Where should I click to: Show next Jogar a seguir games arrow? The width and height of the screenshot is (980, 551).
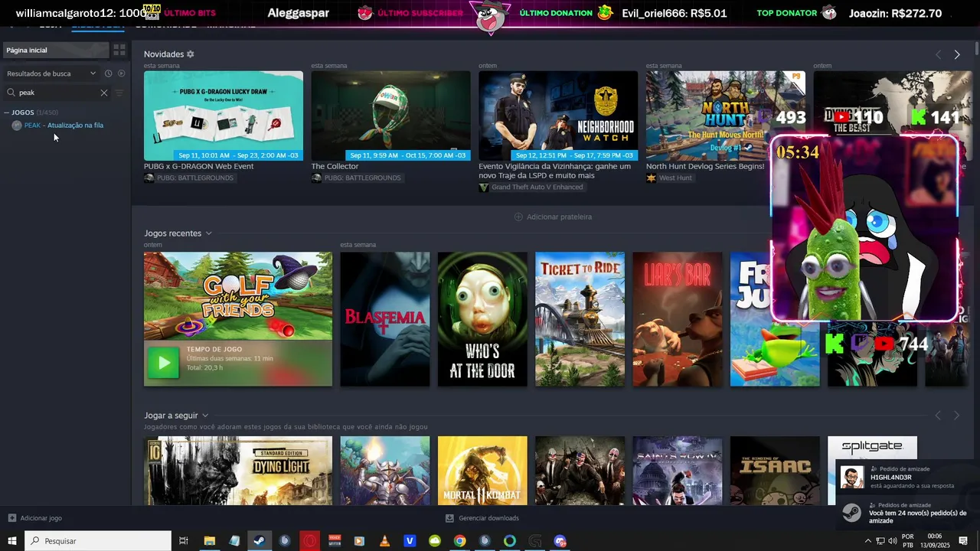pos(957,416)
